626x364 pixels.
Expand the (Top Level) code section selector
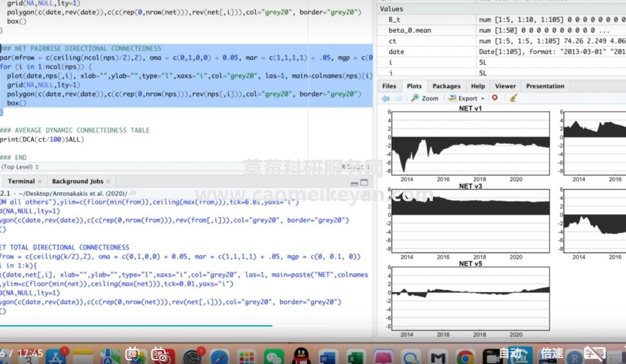click(x=20, y=167)
